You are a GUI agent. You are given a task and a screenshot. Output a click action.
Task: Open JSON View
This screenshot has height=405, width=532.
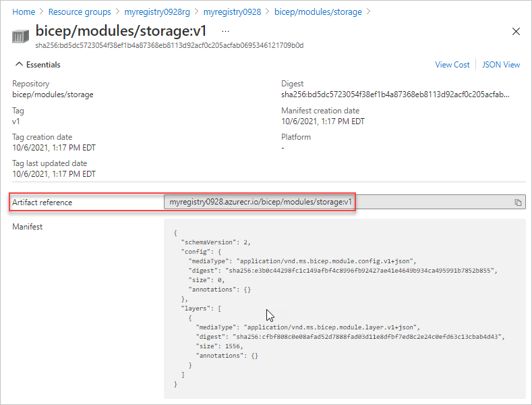coord(501,65)
